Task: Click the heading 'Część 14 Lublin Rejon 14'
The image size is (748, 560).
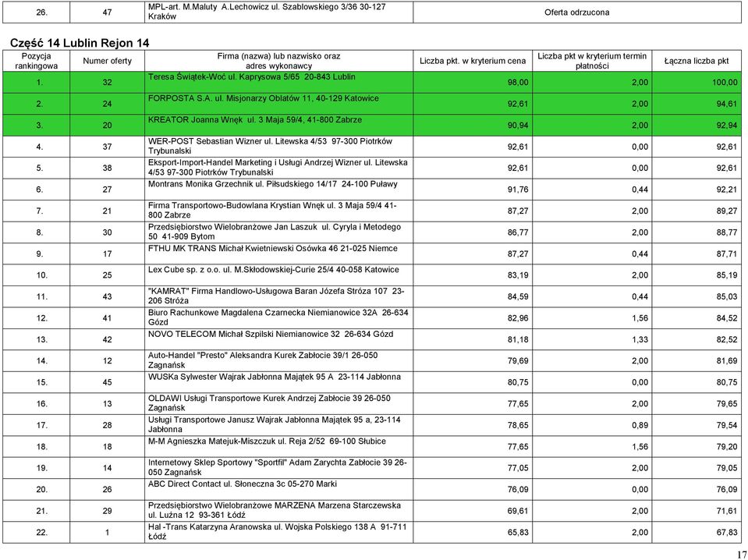Action: click(80, 43)
